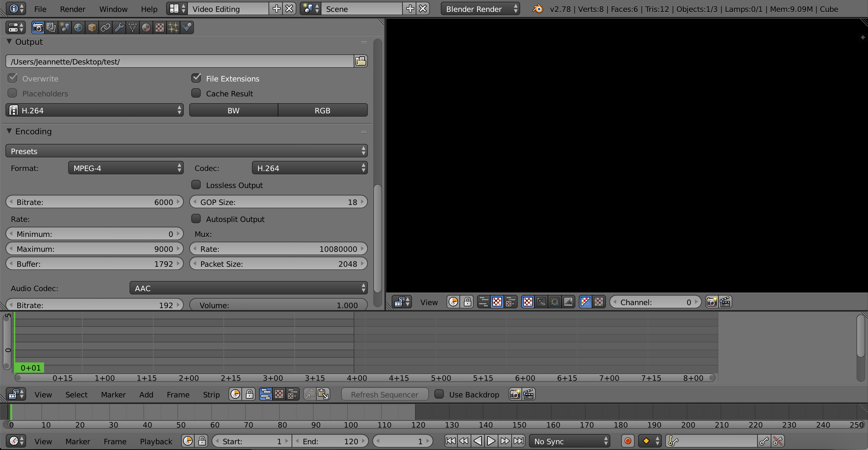Browse output folder with file icon
The width and height of the screenshot is (868, 450).
point(361,61)
